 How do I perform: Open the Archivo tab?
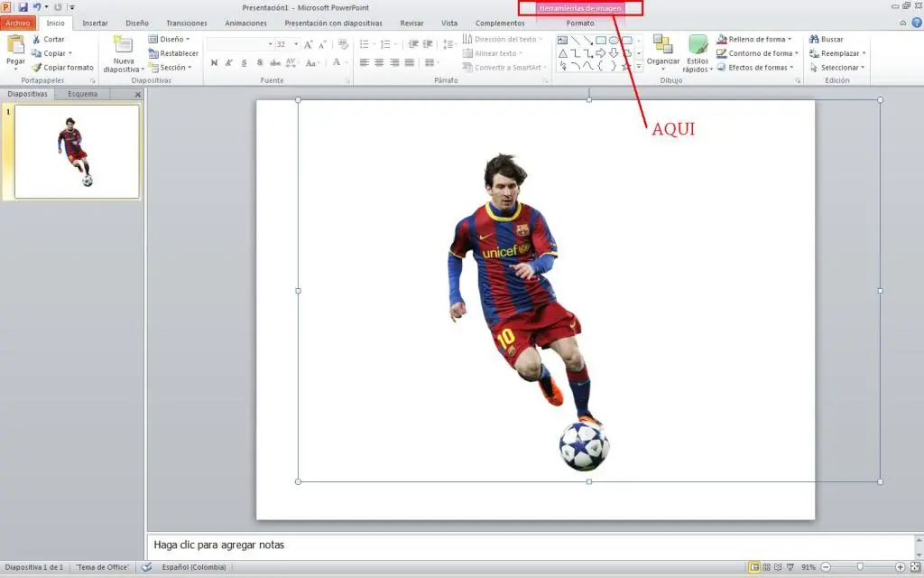pyautogui.click(x=18, y=23)
